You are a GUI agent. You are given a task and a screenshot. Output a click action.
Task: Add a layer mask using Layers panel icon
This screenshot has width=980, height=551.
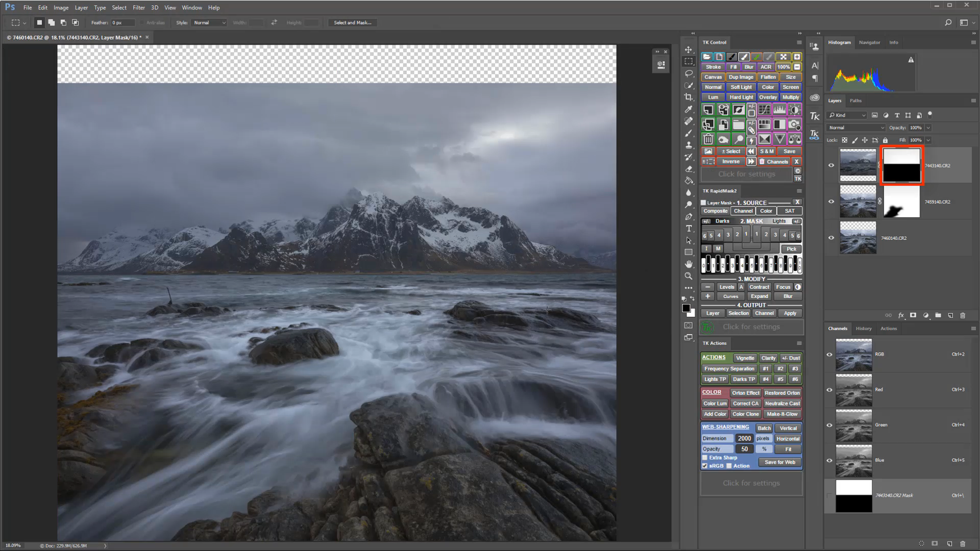[913, 315]
